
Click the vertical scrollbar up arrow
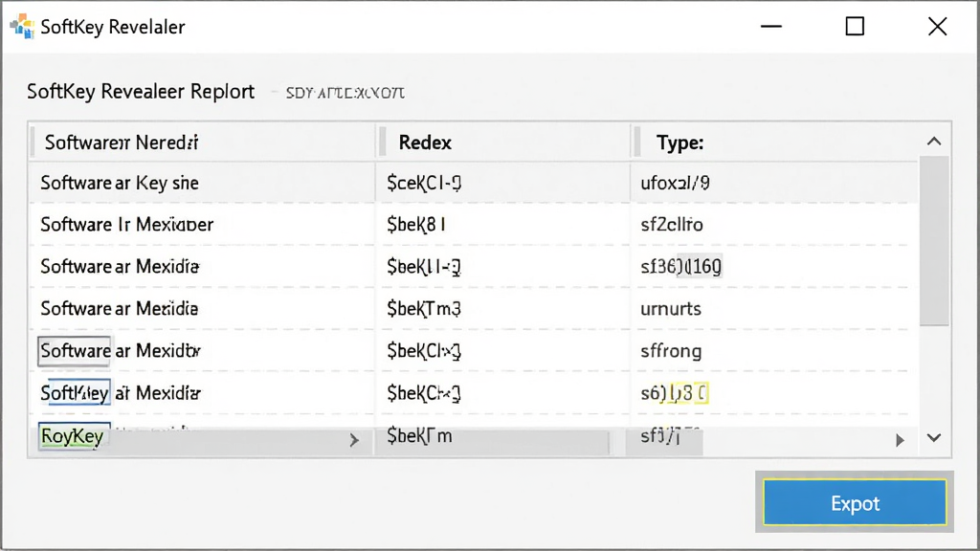pyautogui.click(x=934, y=142)
